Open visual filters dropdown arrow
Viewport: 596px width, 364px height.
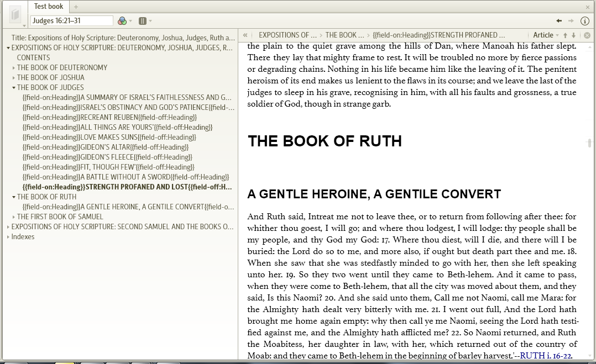(130, 21)
